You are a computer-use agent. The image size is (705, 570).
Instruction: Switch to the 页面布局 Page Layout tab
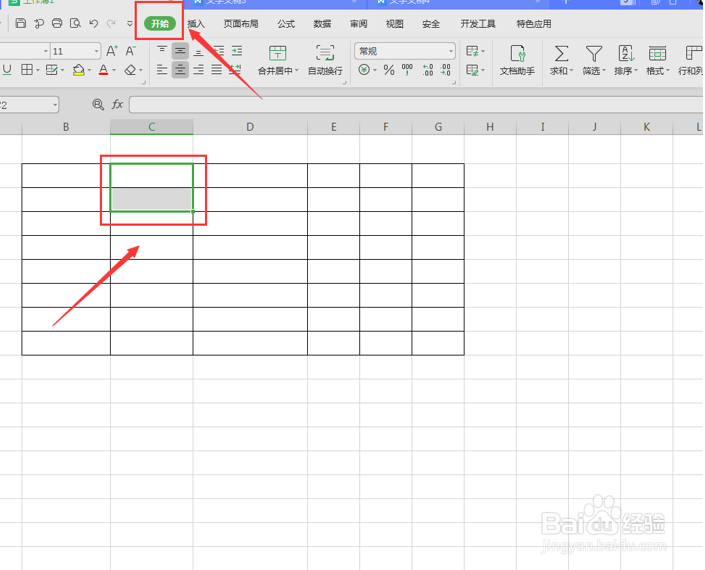[241, 24]
